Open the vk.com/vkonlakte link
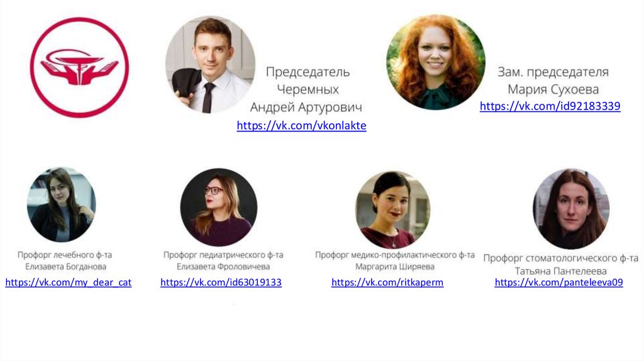 (301, 125)
